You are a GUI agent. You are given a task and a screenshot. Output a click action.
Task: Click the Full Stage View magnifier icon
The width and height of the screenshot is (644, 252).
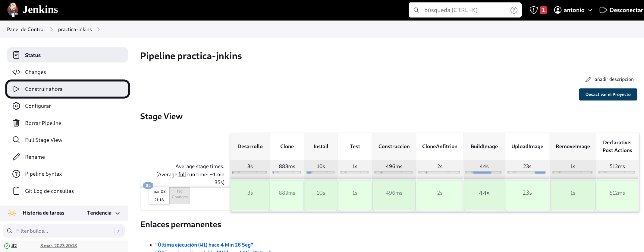pyautogui.click(x=16, y=140)
